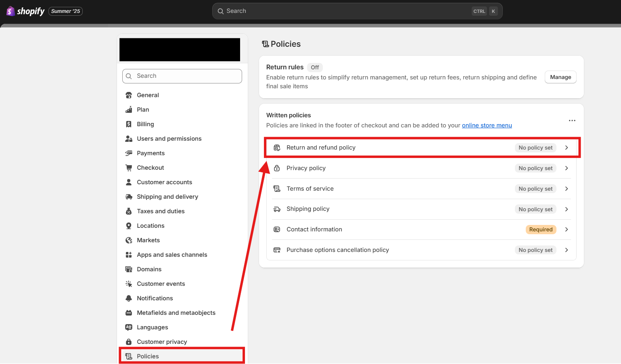Screen dimensions: 621x364
Task: Expand Shipping policy row chevron
Action: coord(567,209)
